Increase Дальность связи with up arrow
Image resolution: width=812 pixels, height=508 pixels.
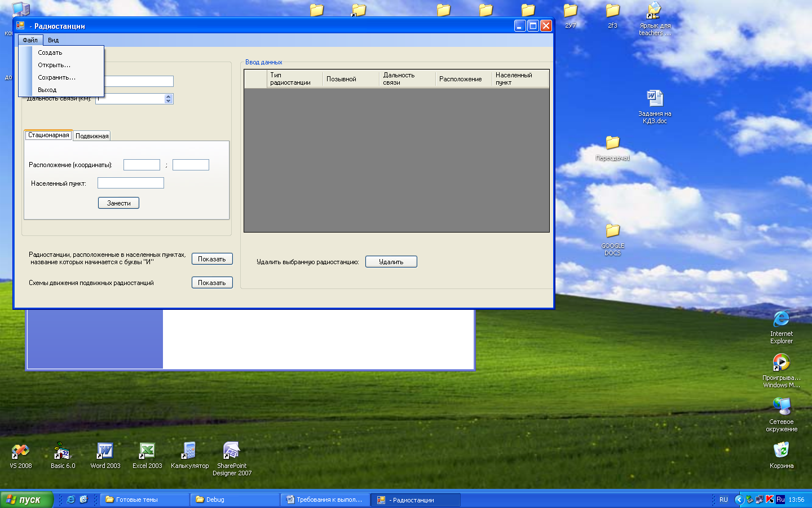(168, 97)
